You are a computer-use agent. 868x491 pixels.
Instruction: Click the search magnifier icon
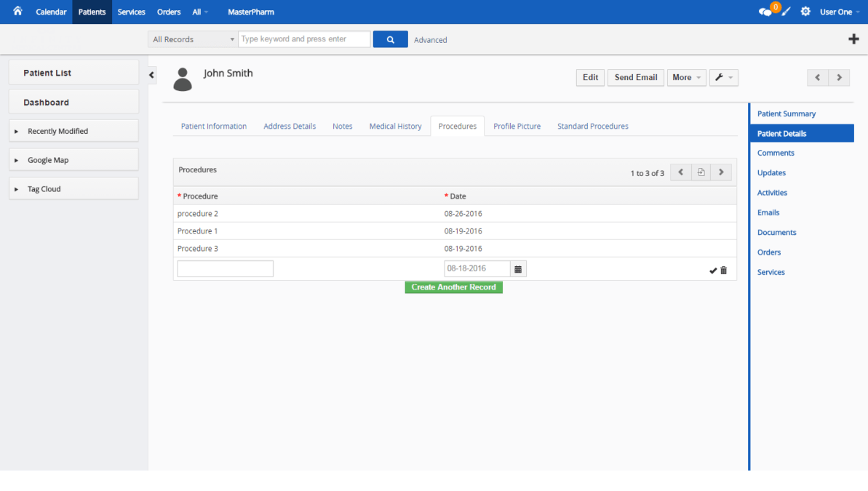tap(390, 39)
